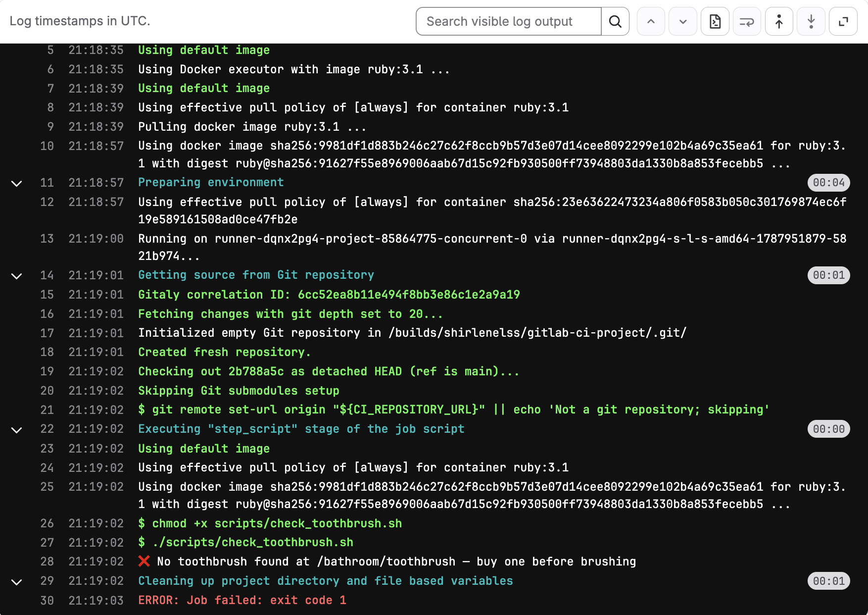Image resolution: width=868 pixels, height=615 pixels.
Task: Click the Preparing environment header text
Action: point(211,182)
